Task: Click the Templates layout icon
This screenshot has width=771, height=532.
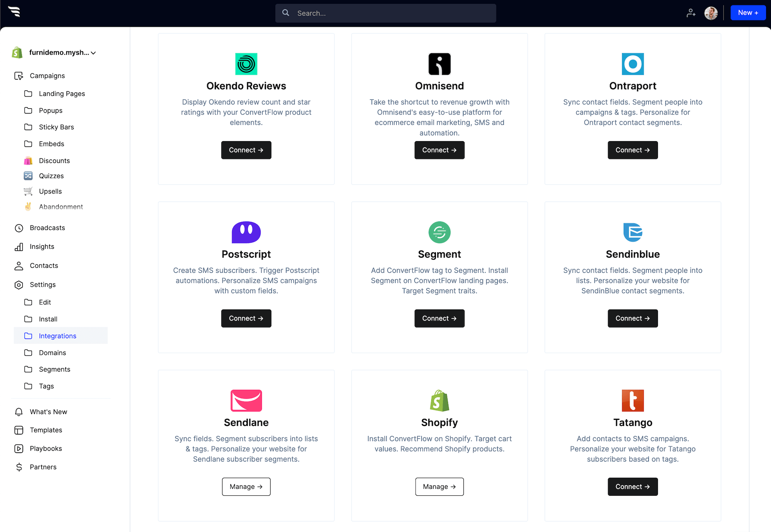Action: (x=19, y=430)
